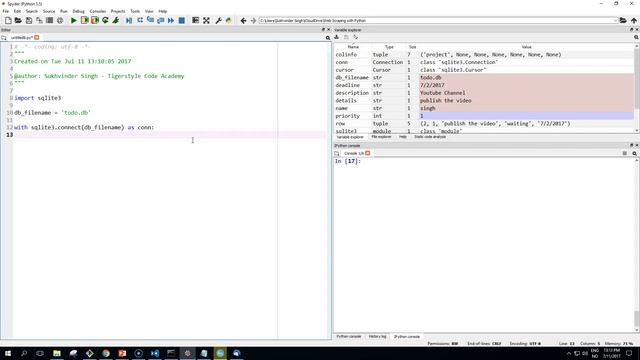Run the file with the green play button
This screenshot has height=360, width=640.
[74, 20]
